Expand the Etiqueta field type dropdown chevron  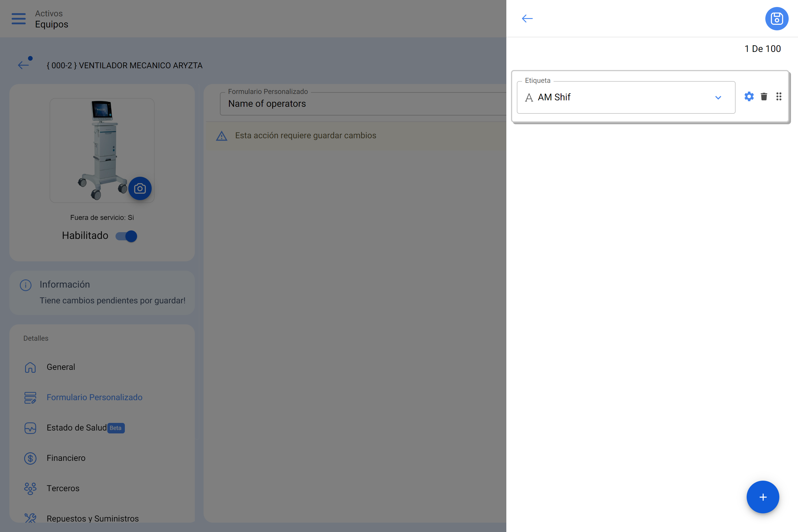click(718, 98)
